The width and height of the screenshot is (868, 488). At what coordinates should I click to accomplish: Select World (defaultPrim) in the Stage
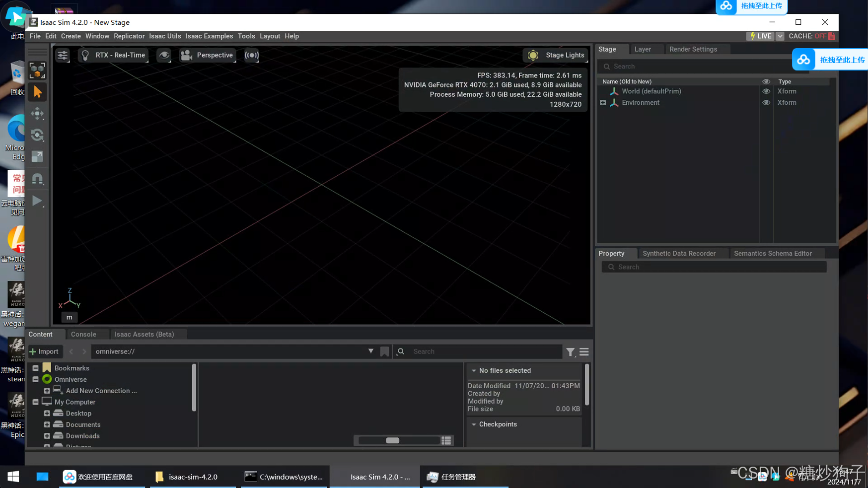pyautogui.click(x=651, y=91)
